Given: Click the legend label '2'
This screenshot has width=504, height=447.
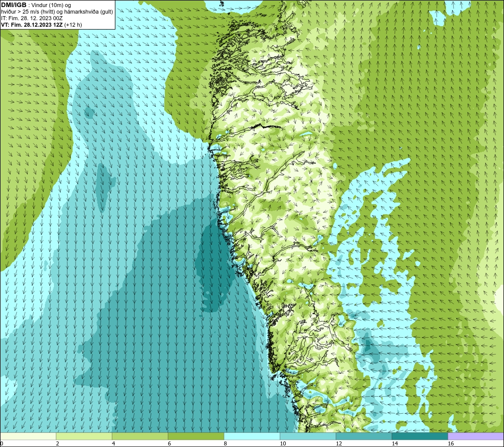Looking at the screenshot, I should click(x=57, y=443).
